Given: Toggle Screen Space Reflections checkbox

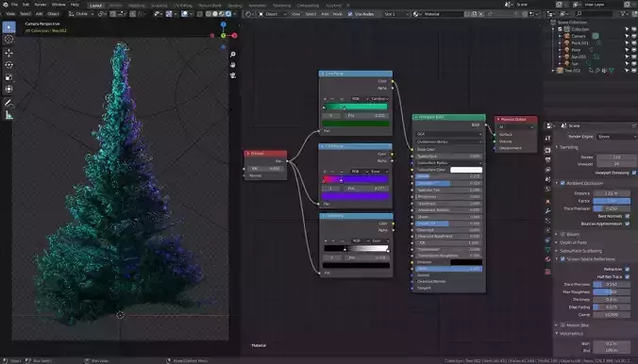Looking at the screenshot, I should click(562, 259).
